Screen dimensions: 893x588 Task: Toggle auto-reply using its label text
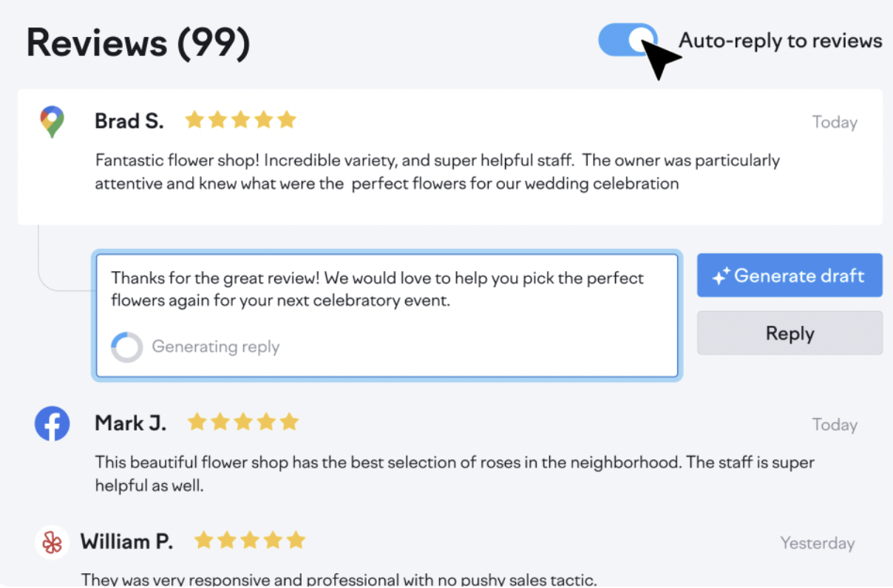tap(781, 41)
